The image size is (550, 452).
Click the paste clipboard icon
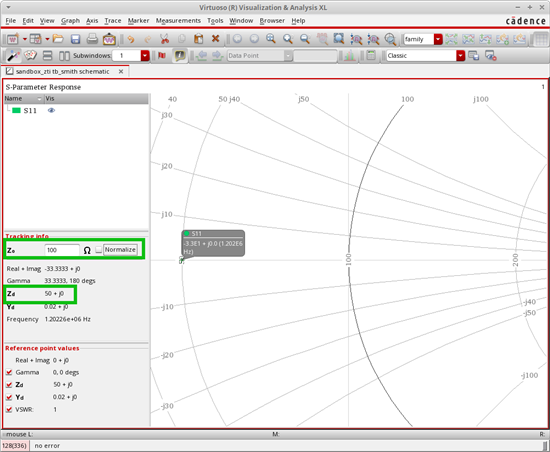click(199, 39)
